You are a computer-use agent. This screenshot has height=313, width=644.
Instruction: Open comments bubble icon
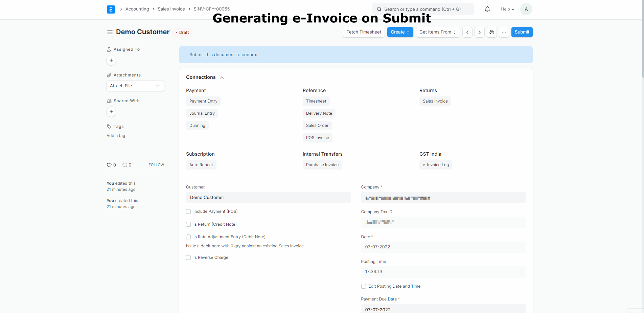click(125, 165)
